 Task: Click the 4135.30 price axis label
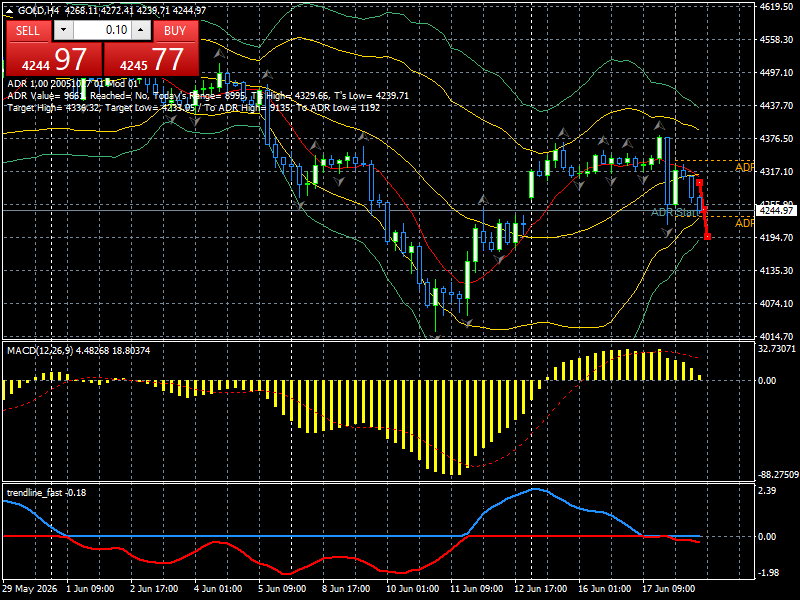[x=776, y=270]
